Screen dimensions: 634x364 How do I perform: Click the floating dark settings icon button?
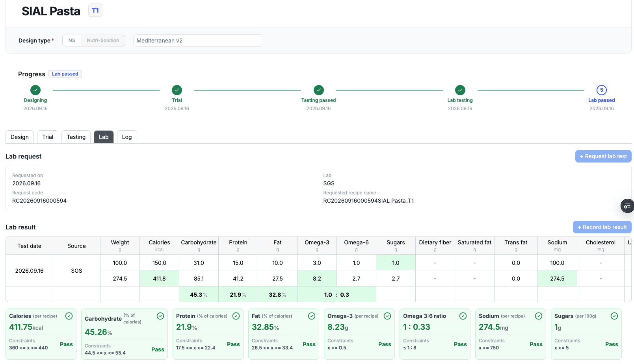coord(627,206)
